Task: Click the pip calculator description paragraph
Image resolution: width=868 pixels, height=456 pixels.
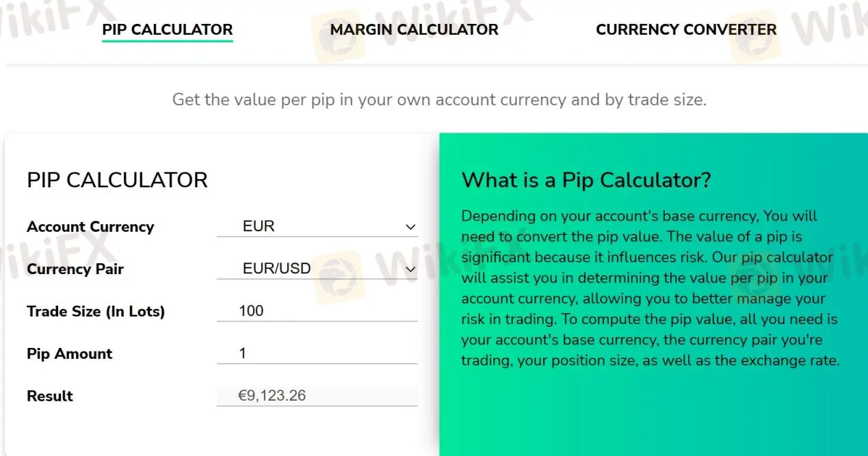Action: 650,288
